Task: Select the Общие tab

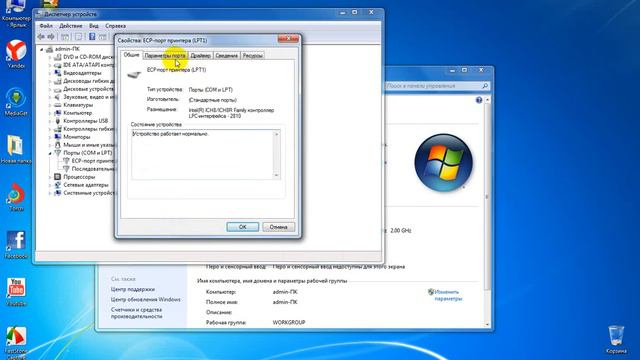Action: [x=131, y=55]
